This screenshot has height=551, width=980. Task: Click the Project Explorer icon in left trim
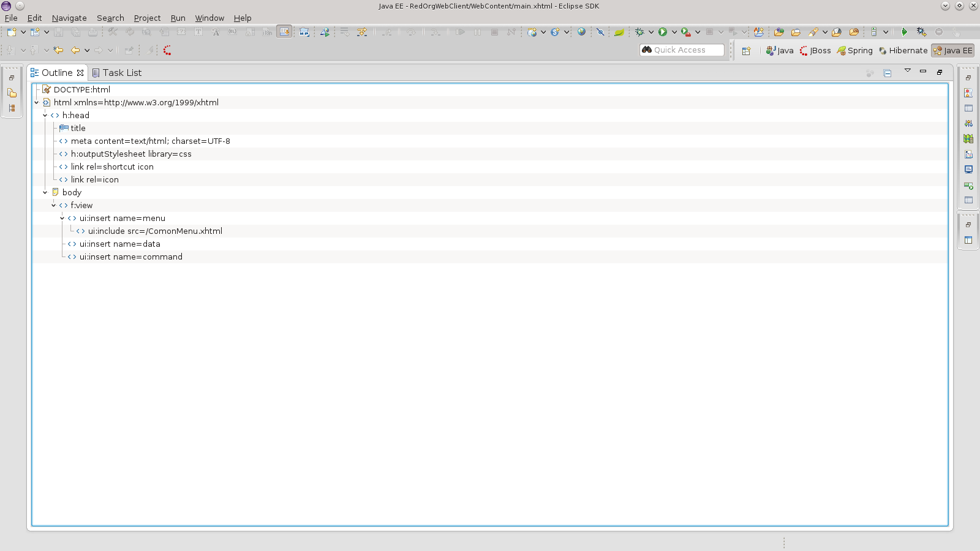click(x=12, y=93)
